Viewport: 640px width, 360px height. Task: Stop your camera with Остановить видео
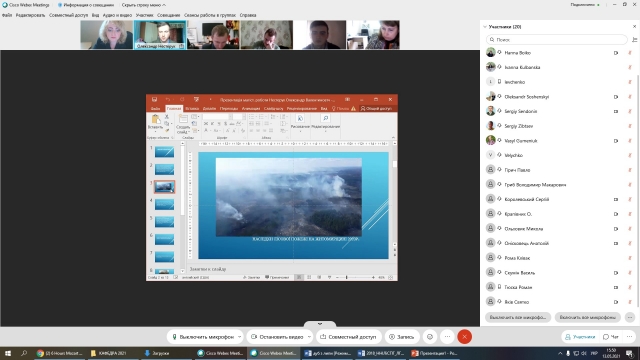coord(277,337)
